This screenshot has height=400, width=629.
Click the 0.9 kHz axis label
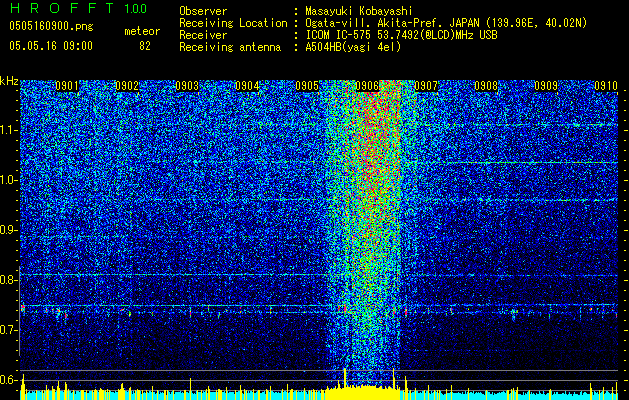pos(7,230)
